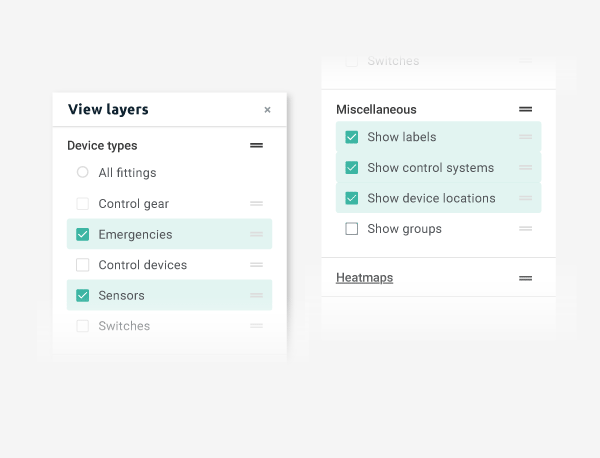Click the drag handle on Control gear row
The image size is (600, 458).
point(256,204)
